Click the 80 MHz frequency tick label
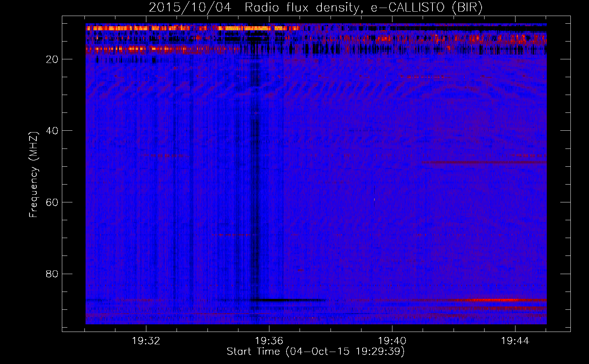The image size is (589, 364). pos(52,274)
